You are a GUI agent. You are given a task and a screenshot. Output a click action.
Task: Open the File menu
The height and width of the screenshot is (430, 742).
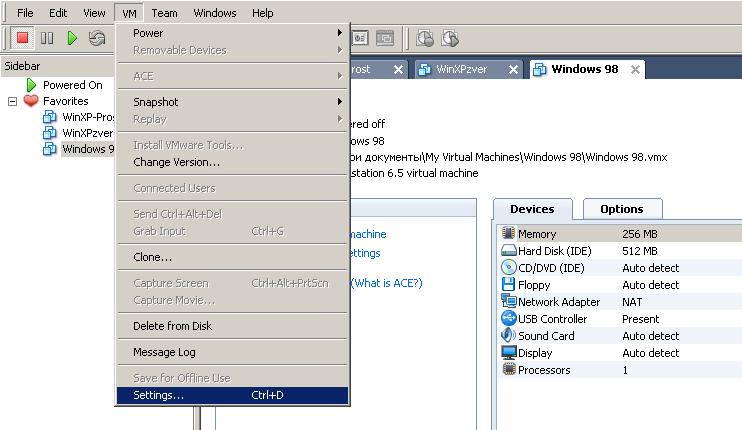click(x=25, y=13)
